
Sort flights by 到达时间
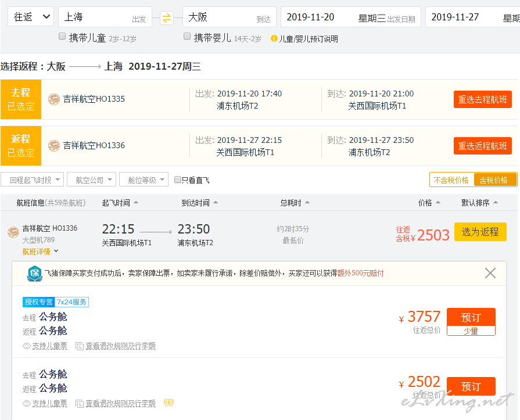[200, 203]
